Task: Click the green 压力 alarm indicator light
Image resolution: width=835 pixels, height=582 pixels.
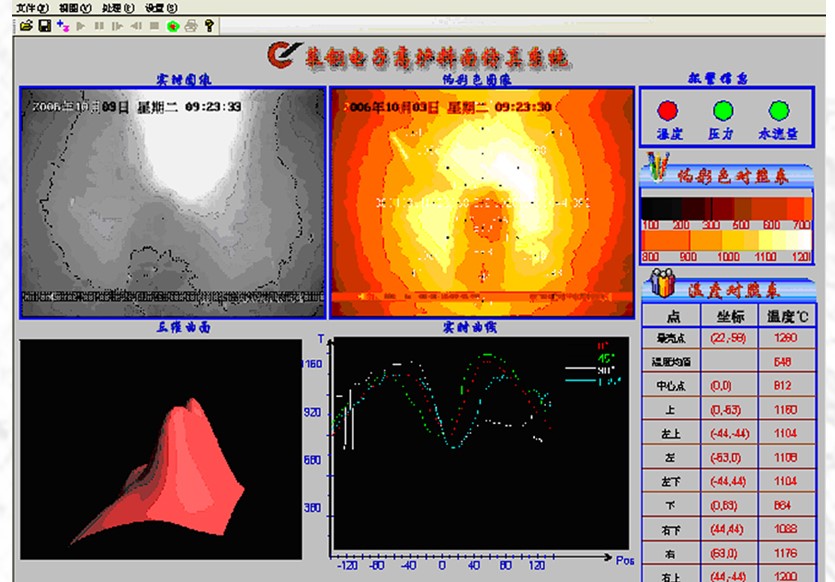Action: 722,111
